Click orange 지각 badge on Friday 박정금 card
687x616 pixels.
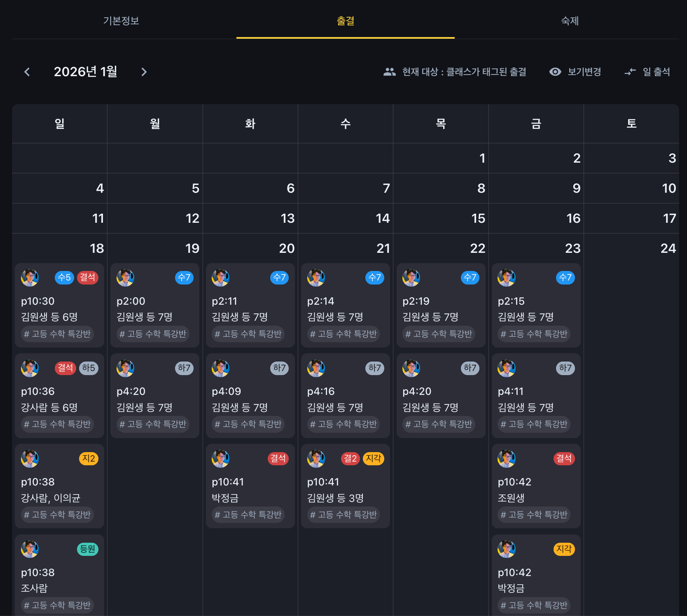(x=564, y=549)
